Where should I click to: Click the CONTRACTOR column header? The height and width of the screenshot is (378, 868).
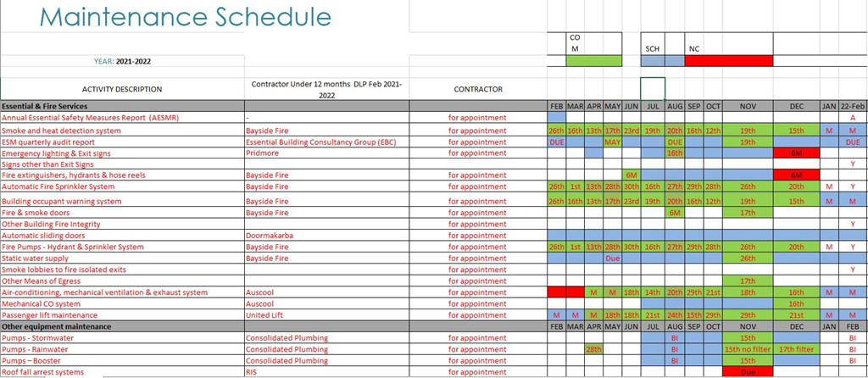(x=477, y=89)
